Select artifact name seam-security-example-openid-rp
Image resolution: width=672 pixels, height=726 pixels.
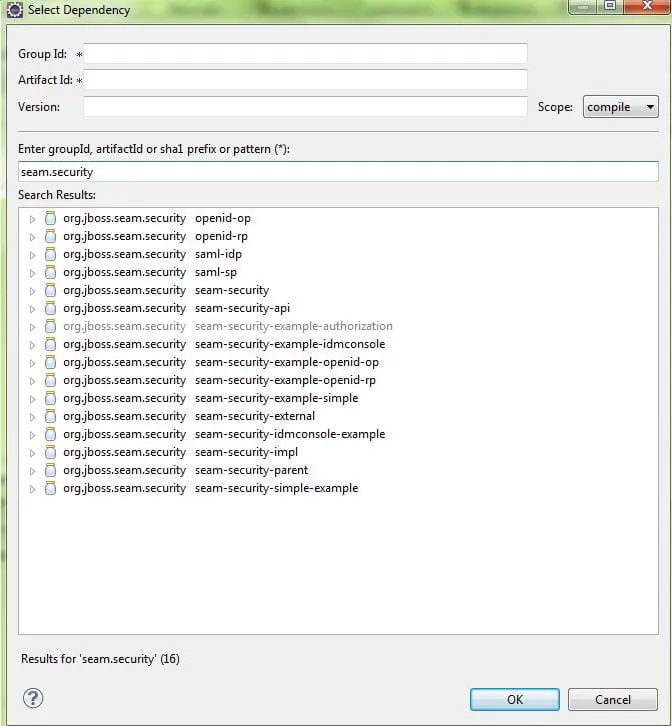pyautogui.click(x=285, y=380)
